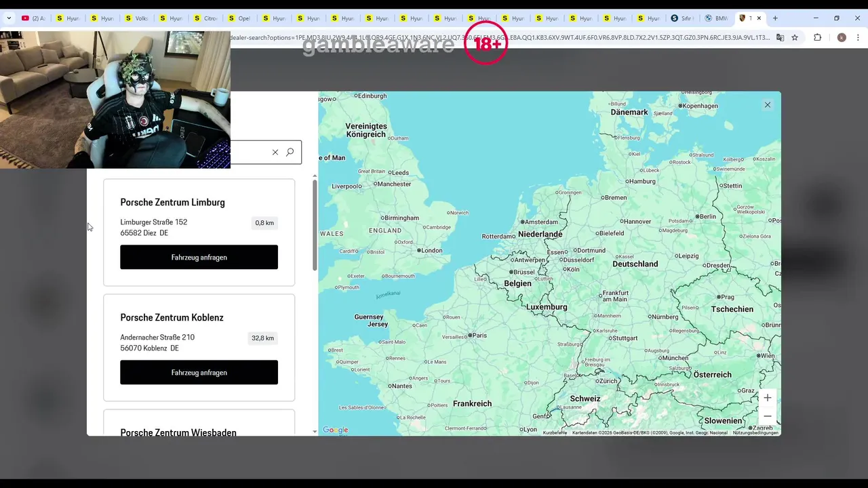Clear the dealer search field with X icon
Image resolution: width=868 pixels, height=488 pixels.
pyautogui.click(x=275, y=152)
